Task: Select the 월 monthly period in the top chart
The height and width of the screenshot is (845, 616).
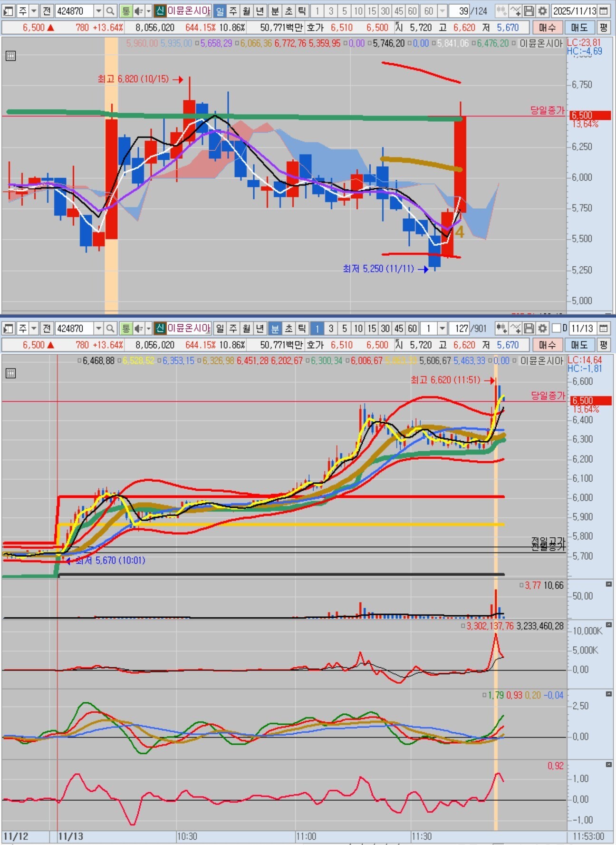Action: (x=246, y=11)
